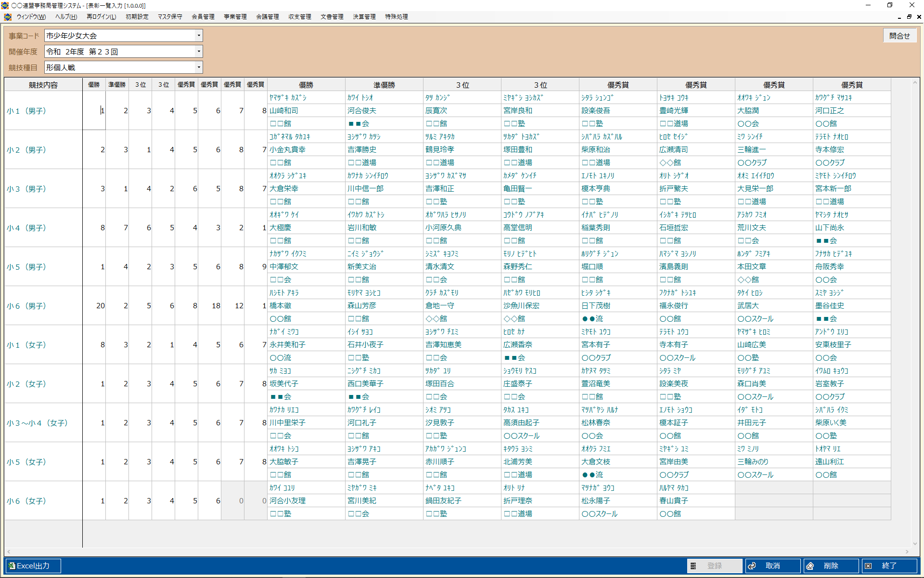Viewport: 924px width, 578px height.
Task: Click the 小6(男子) winner name 橋本徹
Action: [x=281, y=306]
